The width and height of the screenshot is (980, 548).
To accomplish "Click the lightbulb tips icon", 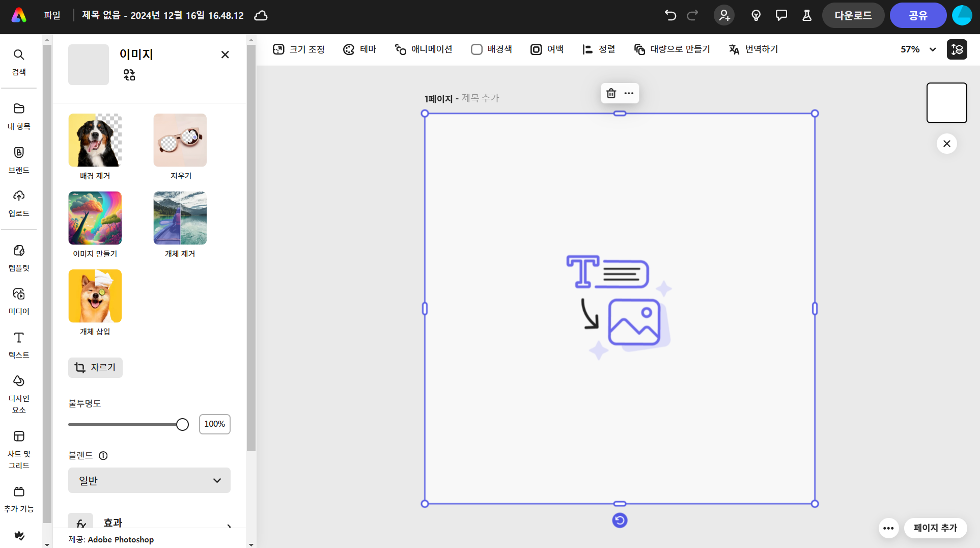I will click(756, 16).
